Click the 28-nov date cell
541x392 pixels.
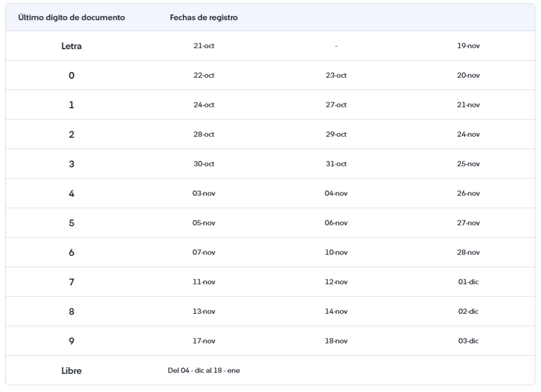point(468,253)
